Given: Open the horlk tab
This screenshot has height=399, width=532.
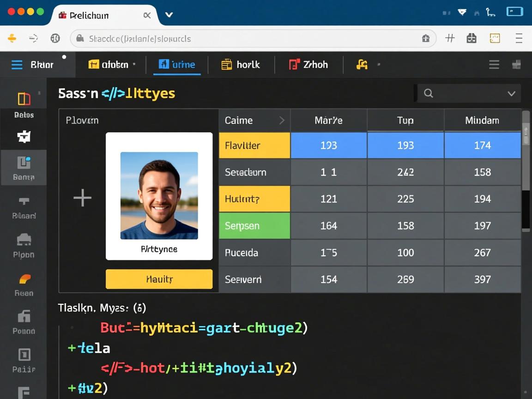Looking at the screenshot, I should [x=241, y=65].
